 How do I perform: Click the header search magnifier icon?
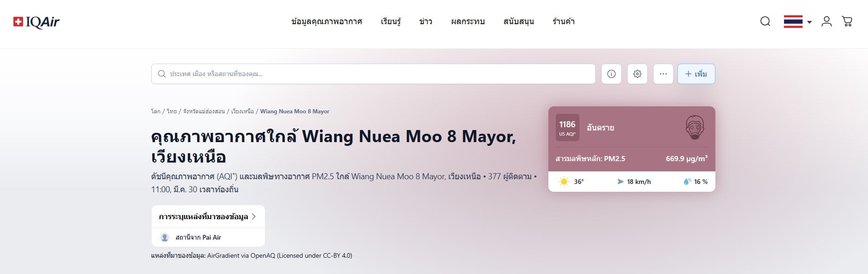pyautogui.click(x=765, y=21)
